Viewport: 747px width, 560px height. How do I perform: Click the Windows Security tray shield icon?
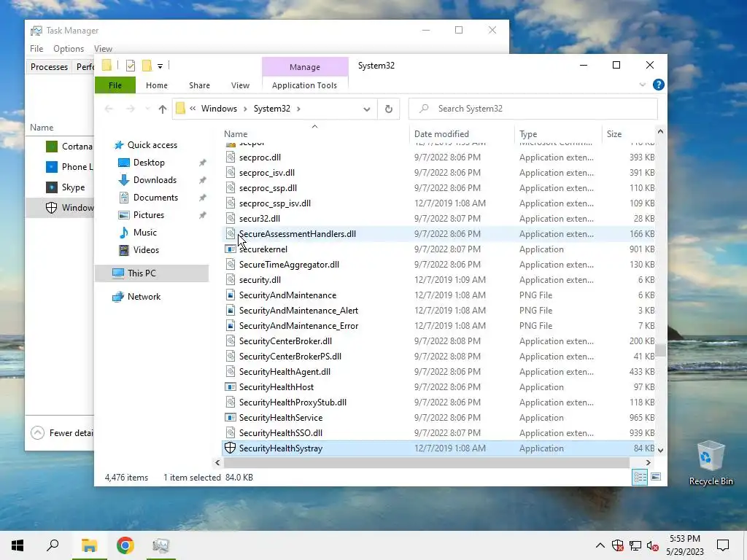pos(617,545)
